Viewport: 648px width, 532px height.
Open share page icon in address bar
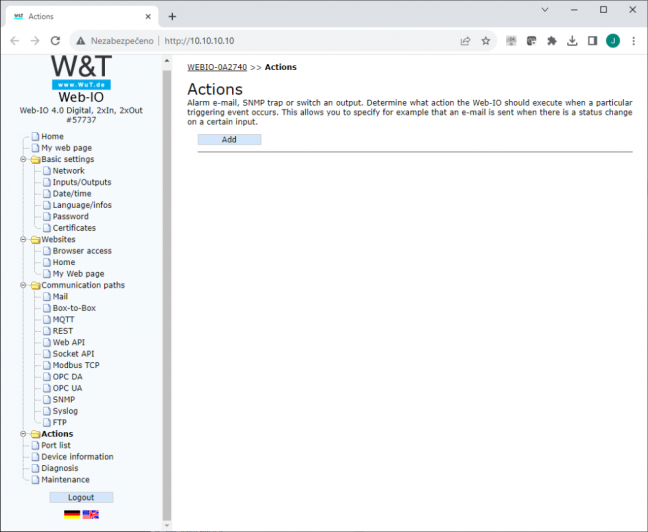(x=465, y=41)
